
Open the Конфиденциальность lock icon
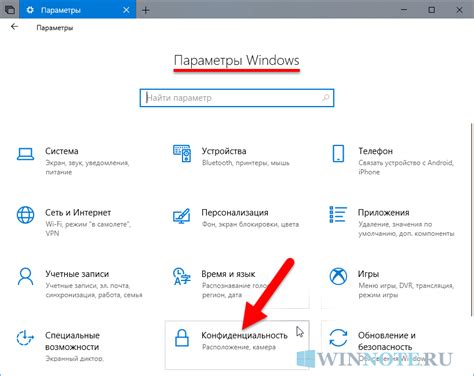click(182, 338)
